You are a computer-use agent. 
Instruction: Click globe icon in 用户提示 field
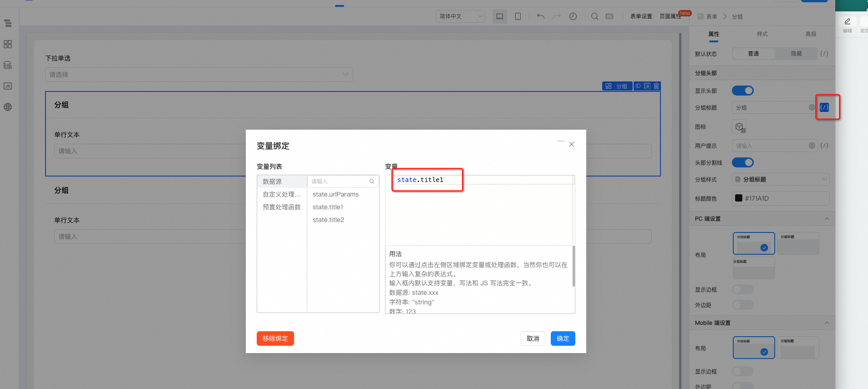point(812,146)
